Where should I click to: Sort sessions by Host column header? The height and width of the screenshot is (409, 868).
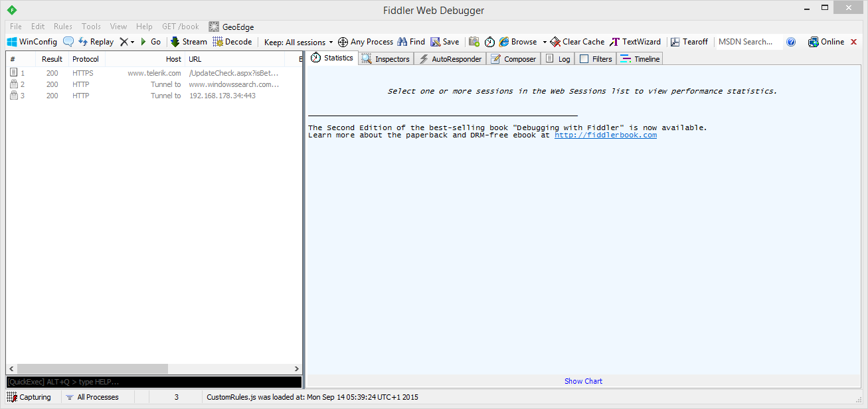[x=145, y=59]
